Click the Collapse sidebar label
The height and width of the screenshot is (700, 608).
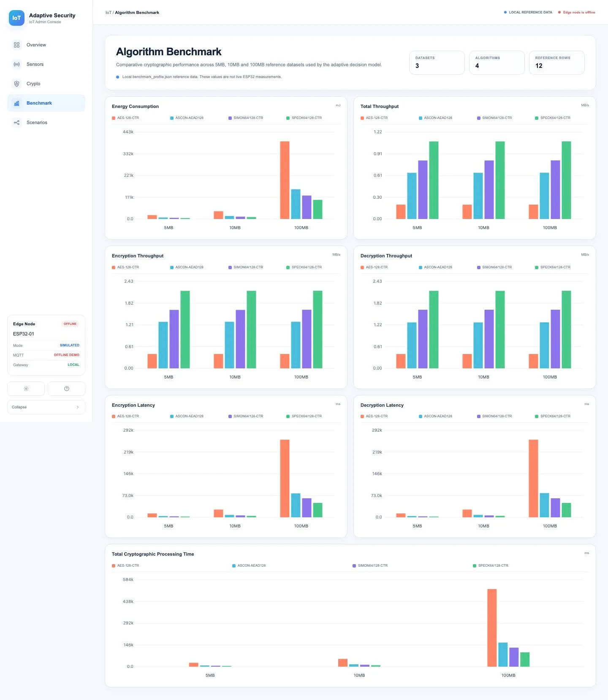tap(19, 407)
